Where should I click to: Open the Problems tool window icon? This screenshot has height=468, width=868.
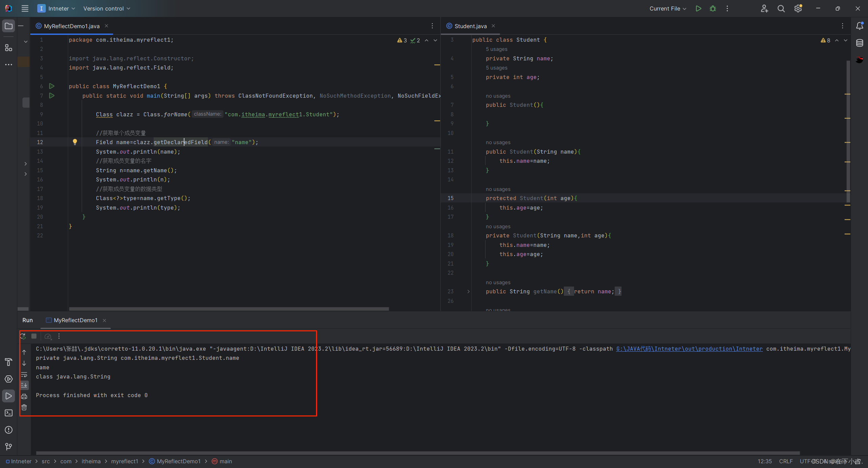pyautogui.click(x=8, y=430)
